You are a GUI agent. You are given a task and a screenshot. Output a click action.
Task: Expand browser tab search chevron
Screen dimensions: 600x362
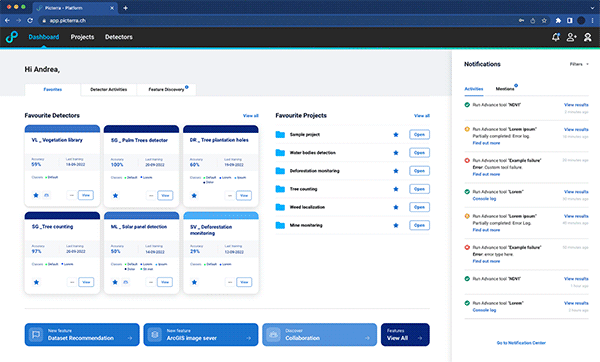[x=592, y=8]
